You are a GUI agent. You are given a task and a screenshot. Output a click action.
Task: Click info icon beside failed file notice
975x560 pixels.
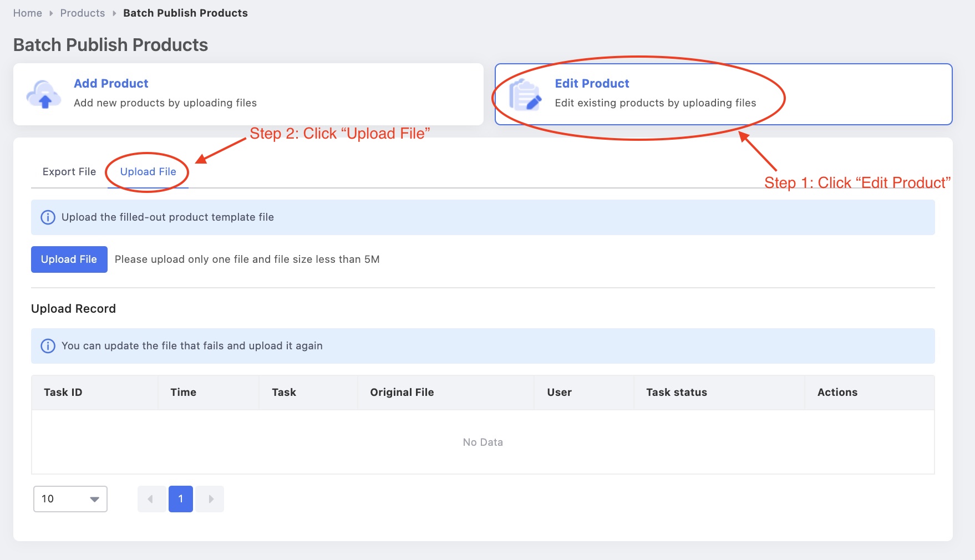coord(48,346)
